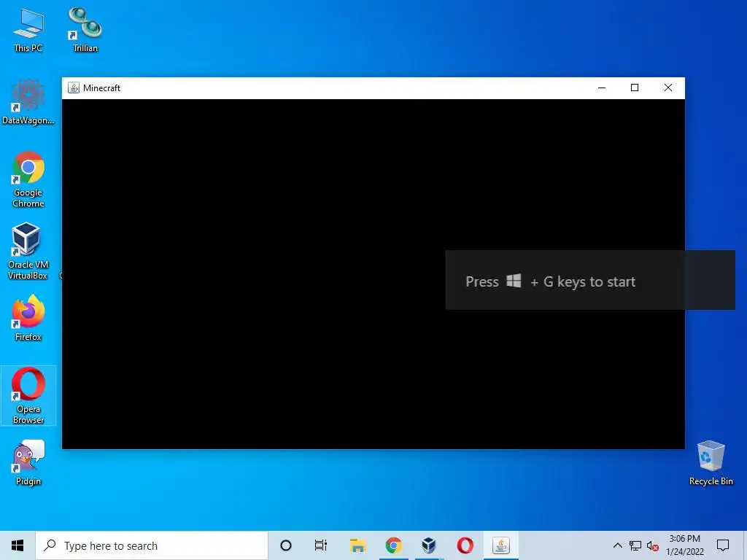The width and height of the screenshot is (747, 560).
Task: Open the This PC desktop icon
Action: (28, 30)
